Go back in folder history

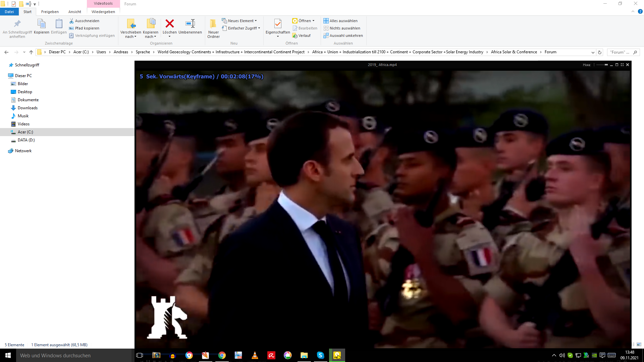tap(6, 52)
